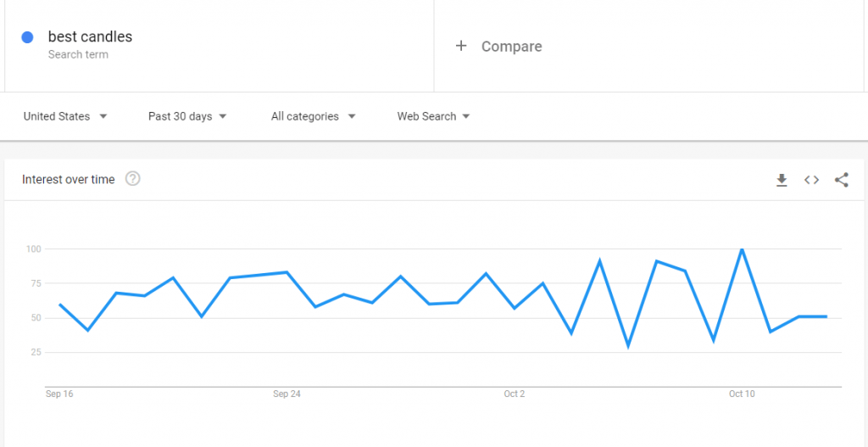
Task: Click the Sep 24 data point on the line
Action: pos(287,272)
